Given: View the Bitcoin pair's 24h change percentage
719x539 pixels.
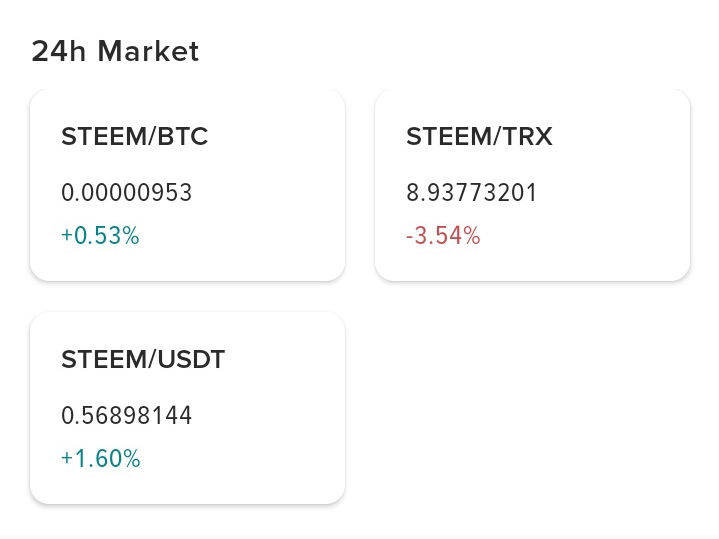Looking at the screenshot, I should click(x=100, y=236).
